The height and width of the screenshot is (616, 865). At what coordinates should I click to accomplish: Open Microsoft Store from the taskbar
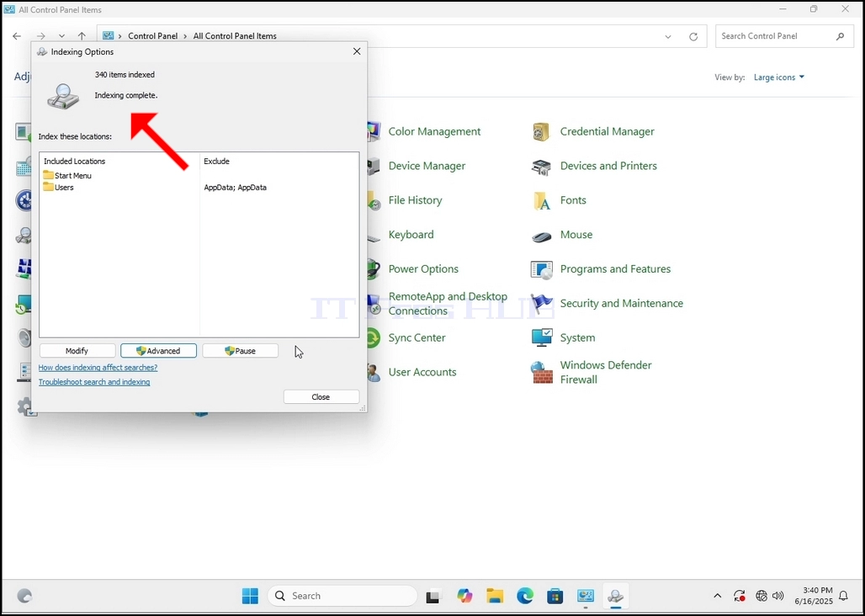(x=555, y=596)
